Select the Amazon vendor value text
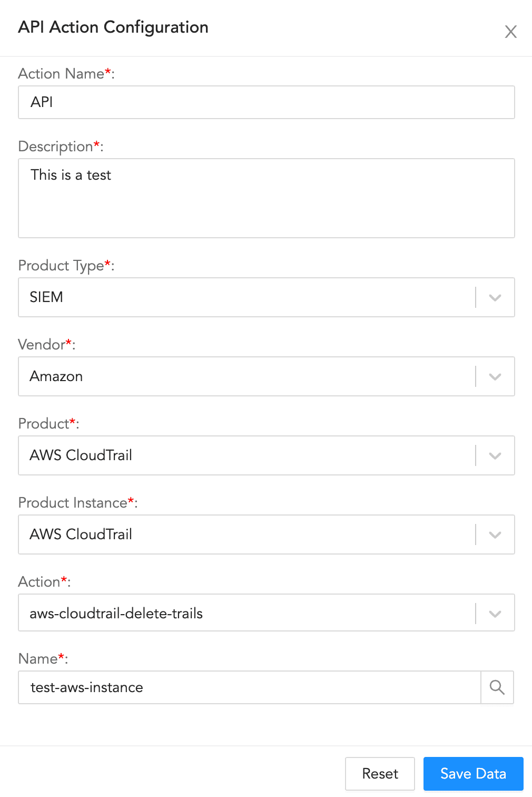 tap(56, 376)
